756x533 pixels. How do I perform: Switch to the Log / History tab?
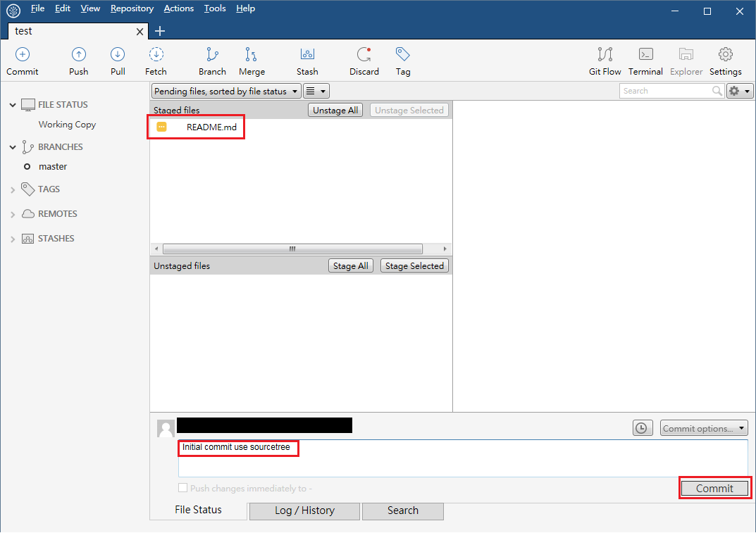click(x=304, y=510)
